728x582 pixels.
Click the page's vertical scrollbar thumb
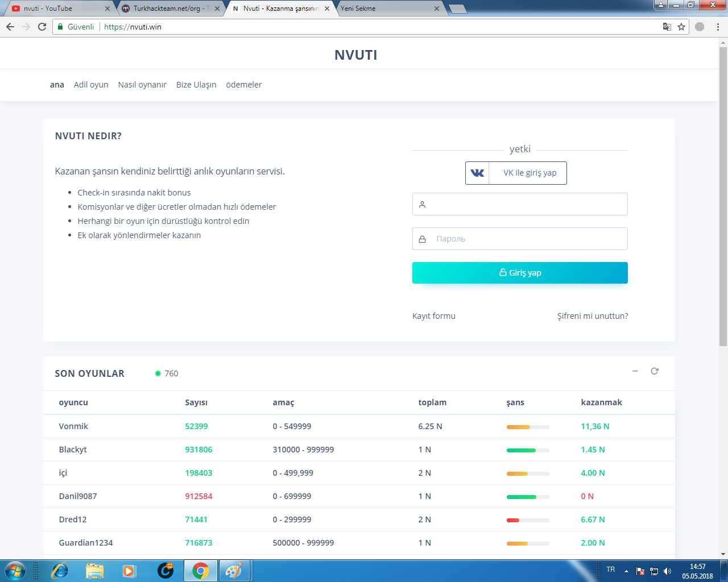tap(723, 193)
